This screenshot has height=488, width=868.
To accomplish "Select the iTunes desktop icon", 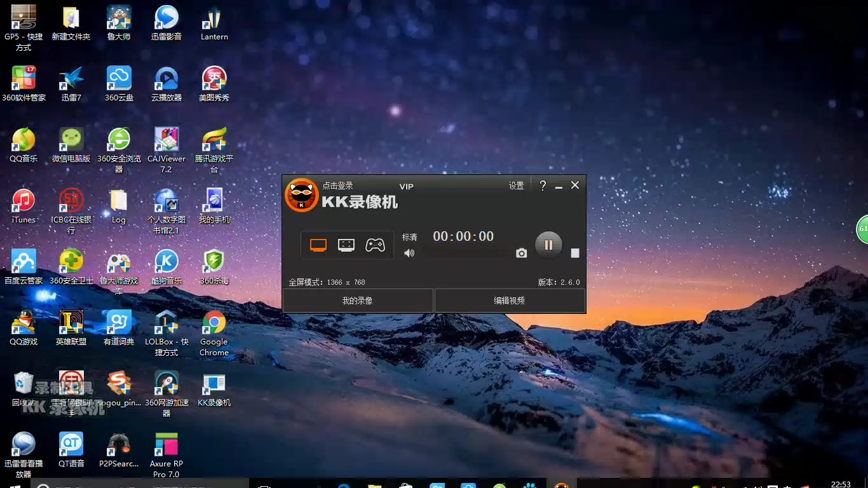I will [x=24, y=206].
